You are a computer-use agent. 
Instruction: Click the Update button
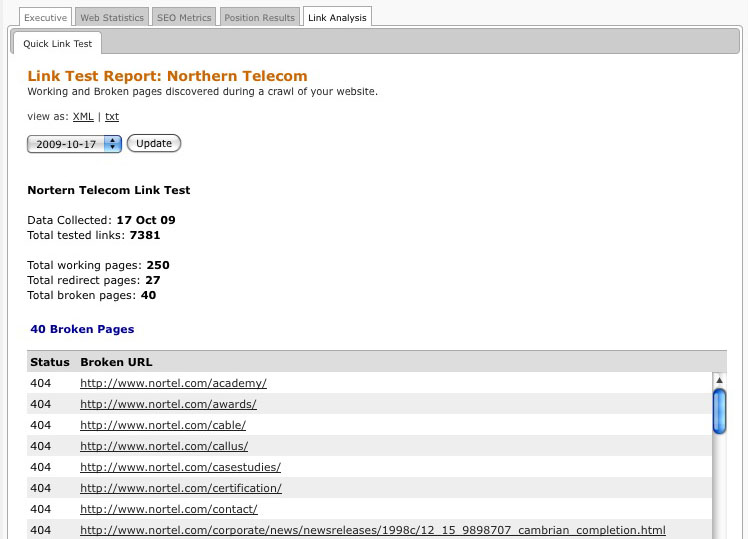(x=154, y=143)
